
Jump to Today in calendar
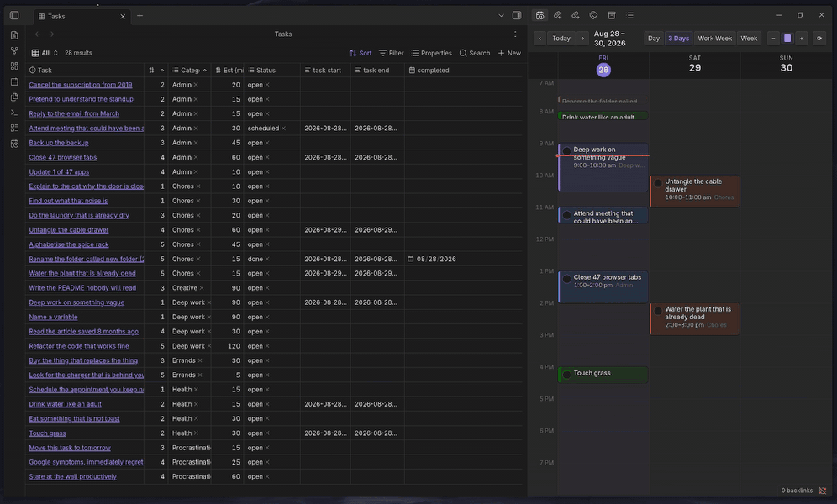pyautogui.click(x=561, y=39)
